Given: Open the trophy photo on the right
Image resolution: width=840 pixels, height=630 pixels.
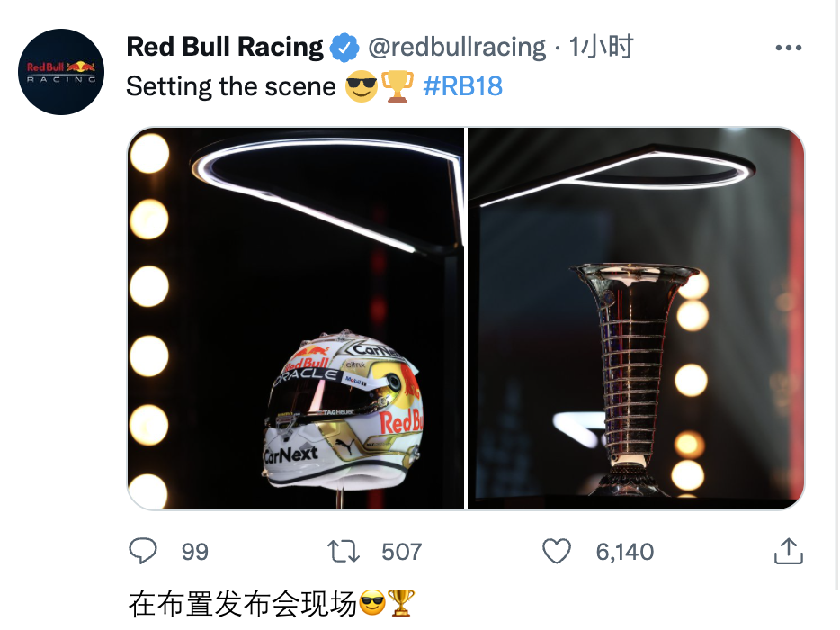Looking at the screenshot, I should tap(635, 319).
